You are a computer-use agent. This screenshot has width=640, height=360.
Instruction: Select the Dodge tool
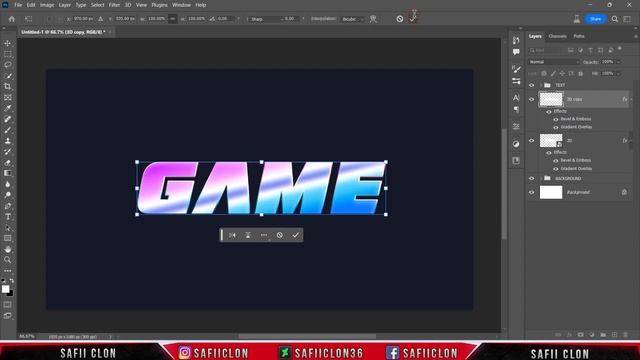[8, 195]
